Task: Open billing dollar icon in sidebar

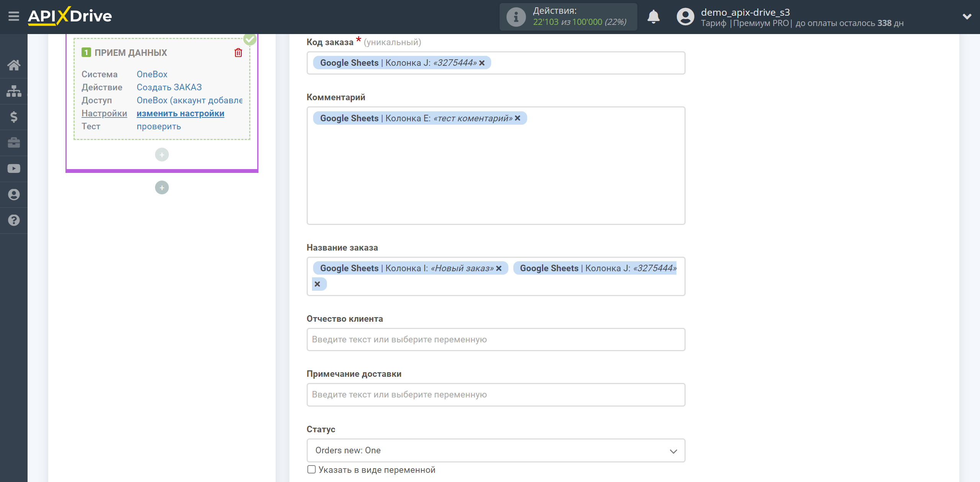Action: (x=14, y=117)
